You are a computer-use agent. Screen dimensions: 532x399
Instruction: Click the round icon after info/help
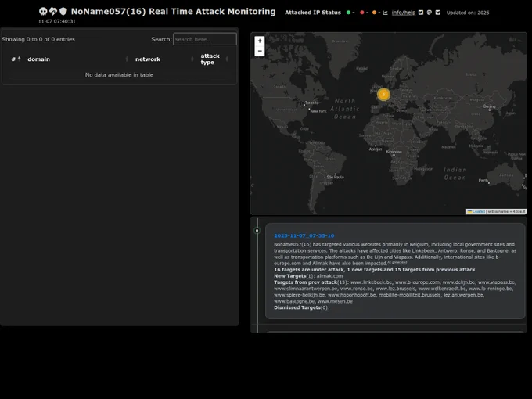430,13
